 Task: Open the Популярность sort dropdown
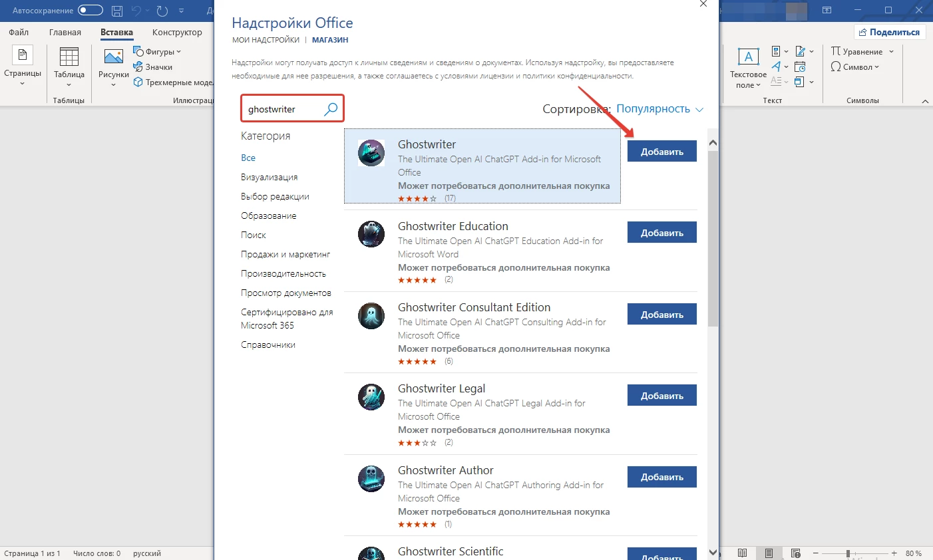[659, 108]
